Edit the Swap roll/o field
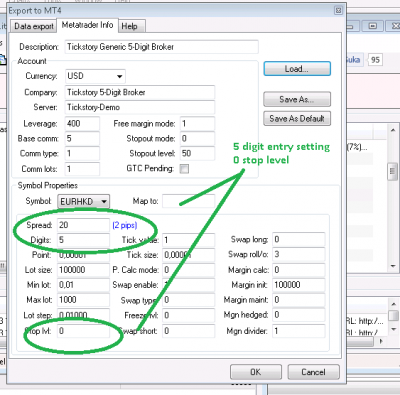Image resolution: width=400 pixels, height=395 pixels. click(x=299, y=255)
